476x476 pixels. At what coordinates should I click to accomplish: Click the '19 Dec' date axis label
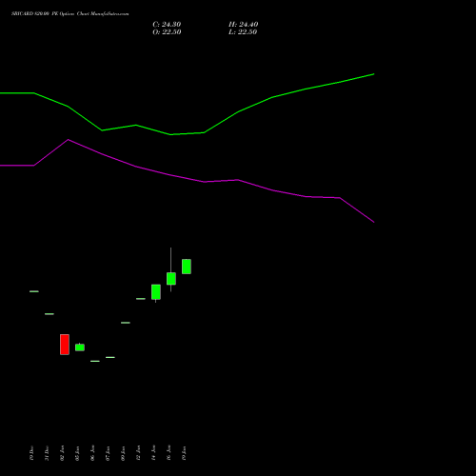(31, 453)
